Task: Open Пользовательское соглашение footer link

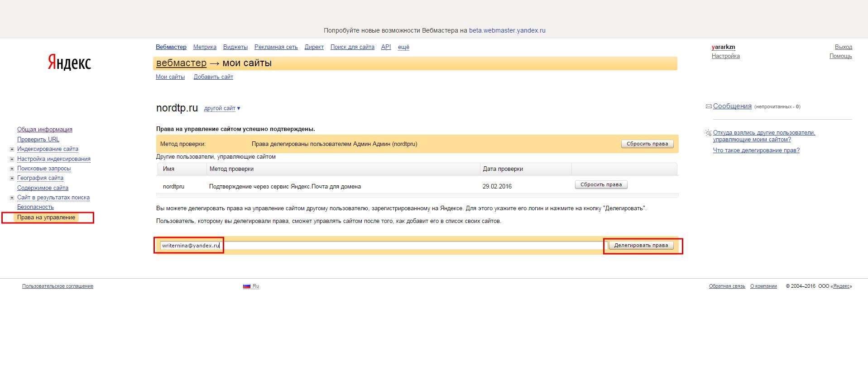Action: [58, 286]
